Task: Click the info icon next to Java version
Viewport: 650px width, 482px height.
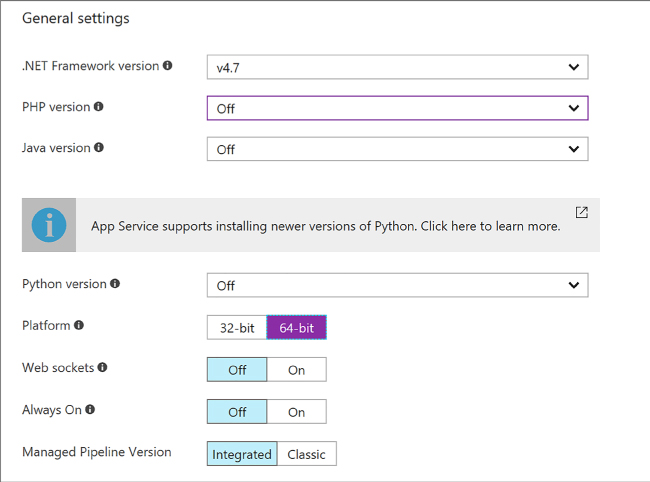Action: point(99,148)
